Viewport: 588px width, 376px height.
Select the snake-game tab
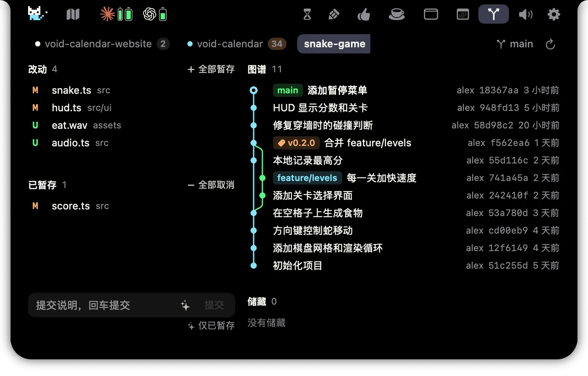334,44
